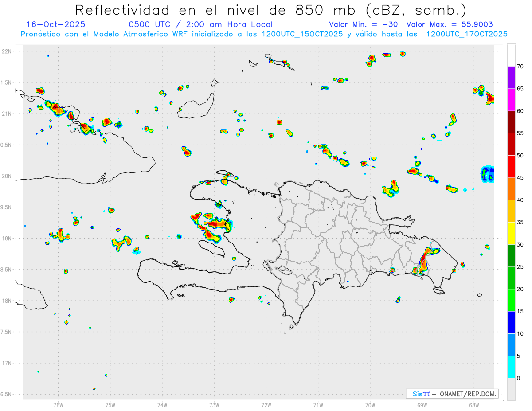Click the '0' value on the color scale
Image resolution: width=532 pixels, height=411 pixels.
coord(519,378)
